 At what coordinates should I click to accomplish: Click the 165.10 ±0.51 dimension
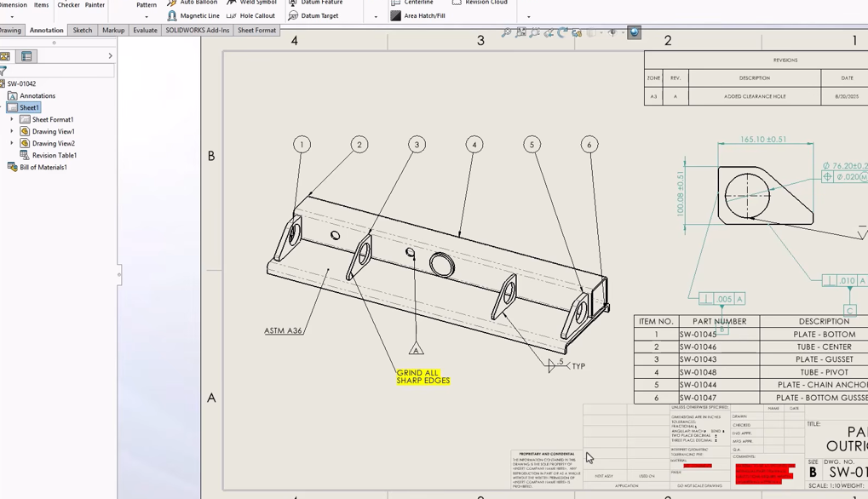pyautogui.click(x=763, y=140)
